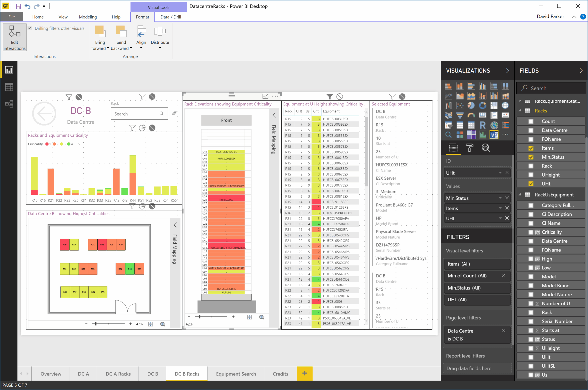Open the Data view in left sidebar

(x=9, y=87)
